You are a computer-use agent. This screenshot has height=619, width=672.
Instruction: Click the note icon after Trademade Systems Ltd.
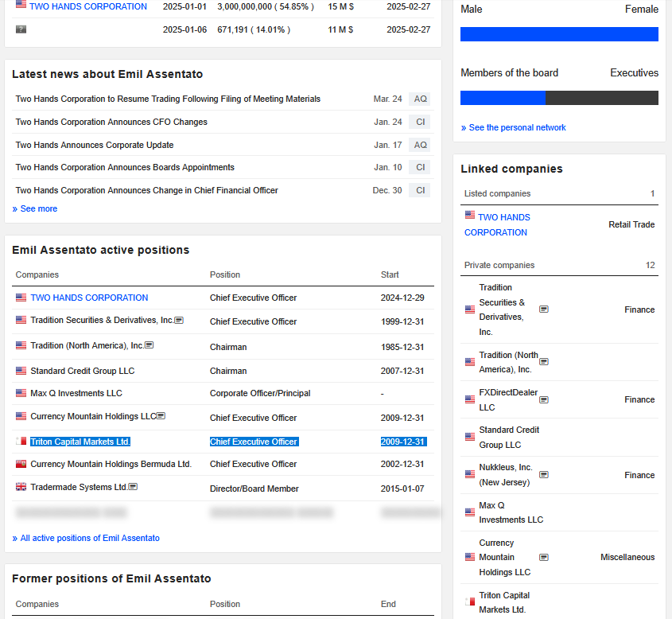pyautogui.click(x=134, y=487)
